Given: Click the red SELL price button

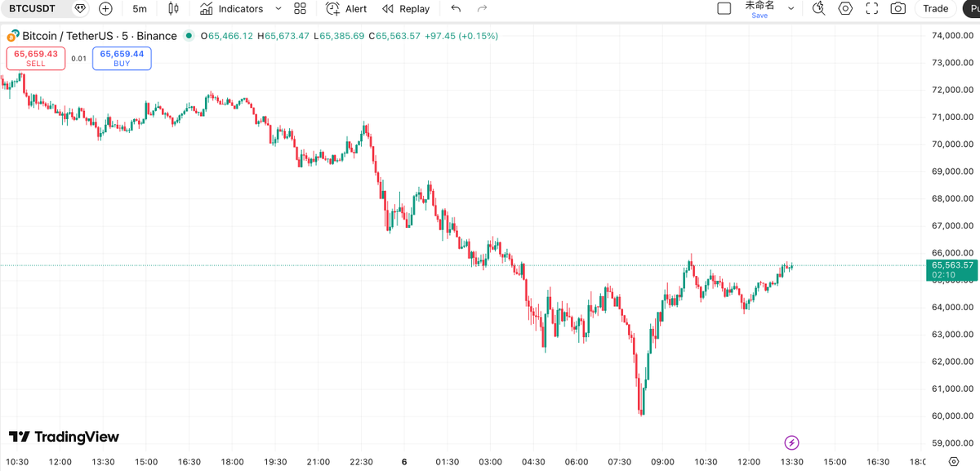Looking at the screenshot, I should point(36,58).
